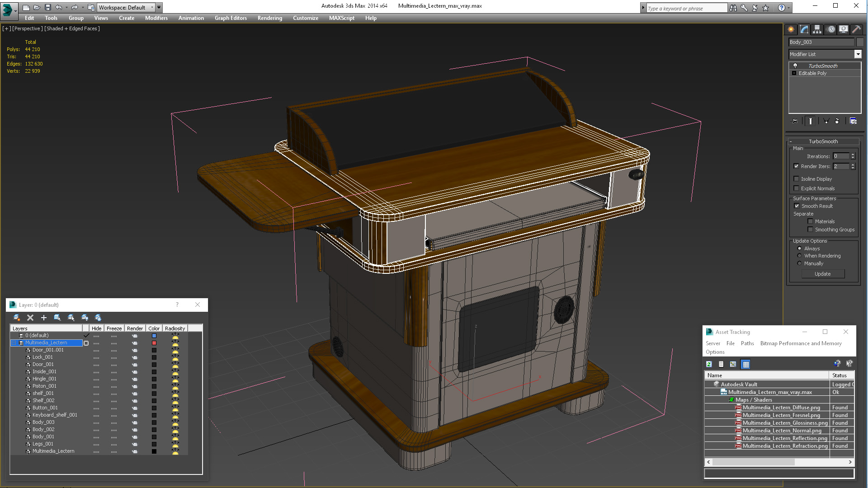Click the Pin Stack icon
Viewport: 868px width, 488px height.
(x=795, y=121)
